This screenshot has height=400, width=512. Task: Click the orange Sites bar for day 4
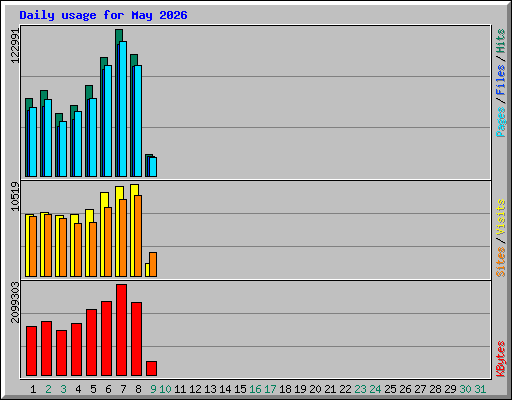tap(78, 250)
